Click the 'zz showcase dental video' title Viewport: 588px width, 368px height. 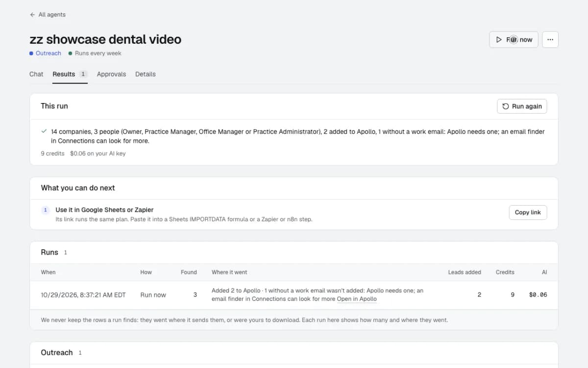[105, 39]
